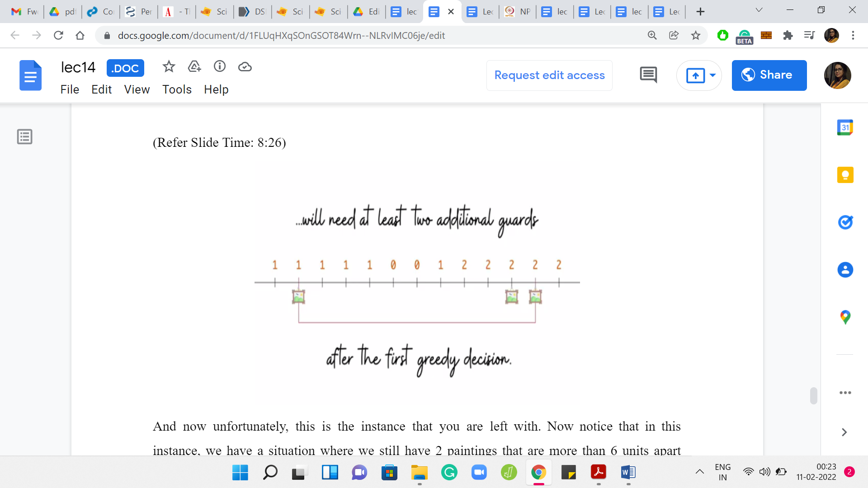Open the comment history icon
The width and height of the screenshot is (868, 488).
(648, 75)
